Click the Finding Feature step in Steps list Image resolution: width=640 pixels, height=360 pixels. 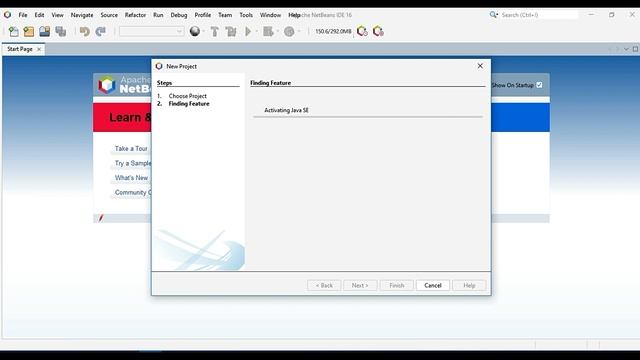189,104
